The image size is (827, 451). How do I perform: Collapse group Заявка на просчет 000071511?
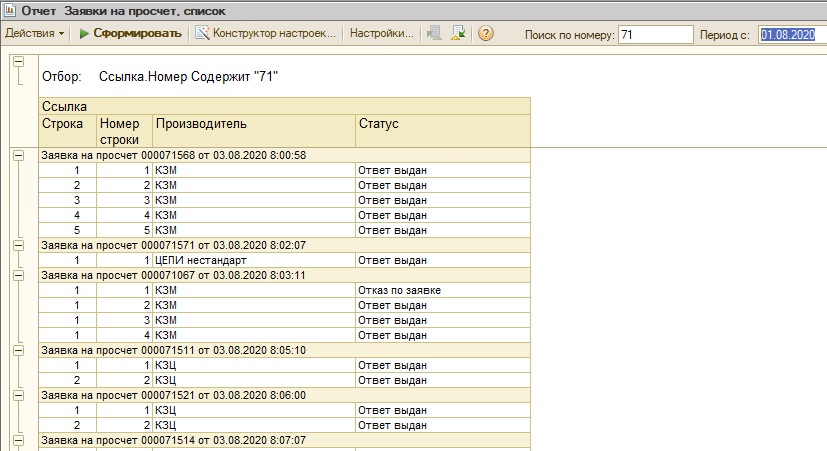coord(18,350)
